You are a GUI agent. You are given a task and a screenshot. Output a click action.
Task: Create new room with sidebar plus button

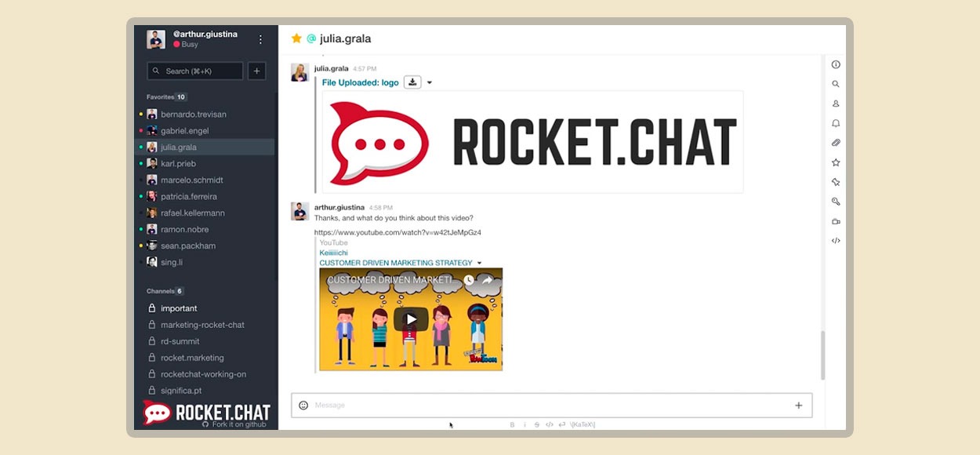pyautogui.click(x=256, y=71)
